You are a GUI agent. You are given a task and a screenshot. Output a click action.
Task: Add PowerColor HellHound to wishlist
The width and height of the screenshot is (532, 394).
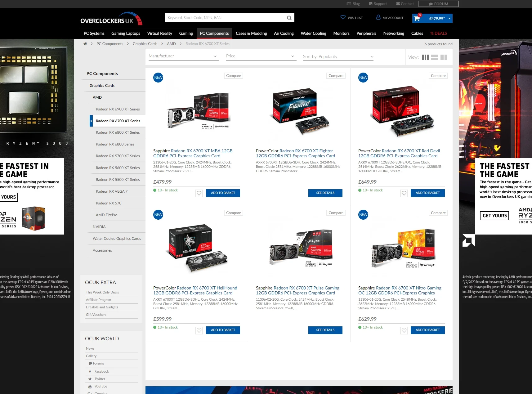[x=199, y=330]
